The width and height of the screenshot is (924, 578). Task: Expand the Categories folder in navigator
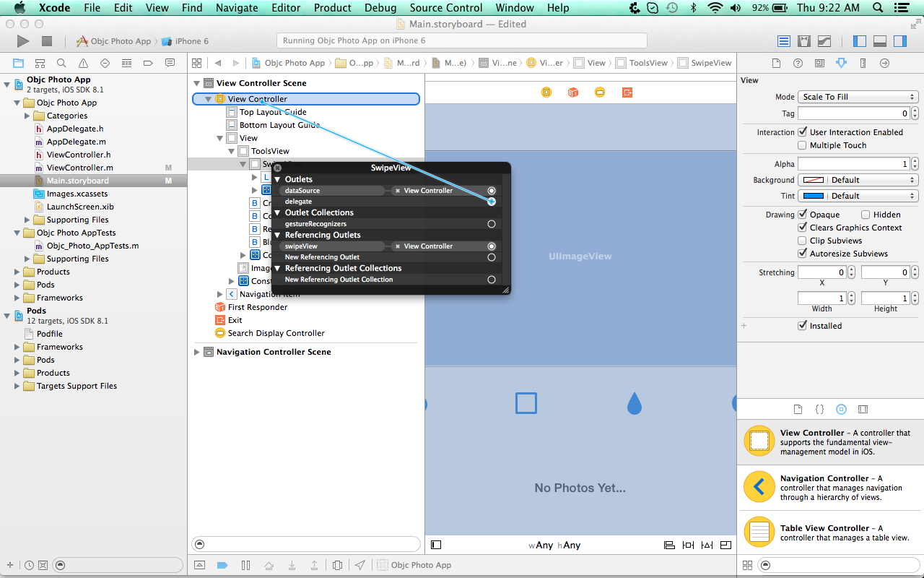tap(27, 116)
